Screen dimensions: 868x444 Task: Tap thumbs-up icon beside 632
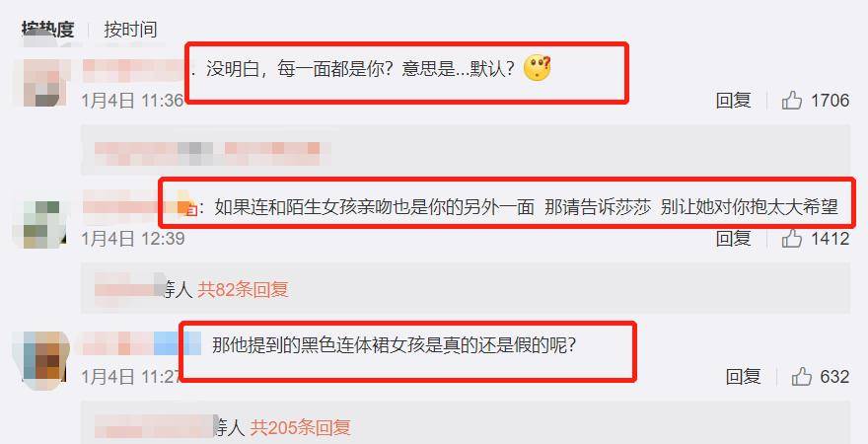pos(801,377)
